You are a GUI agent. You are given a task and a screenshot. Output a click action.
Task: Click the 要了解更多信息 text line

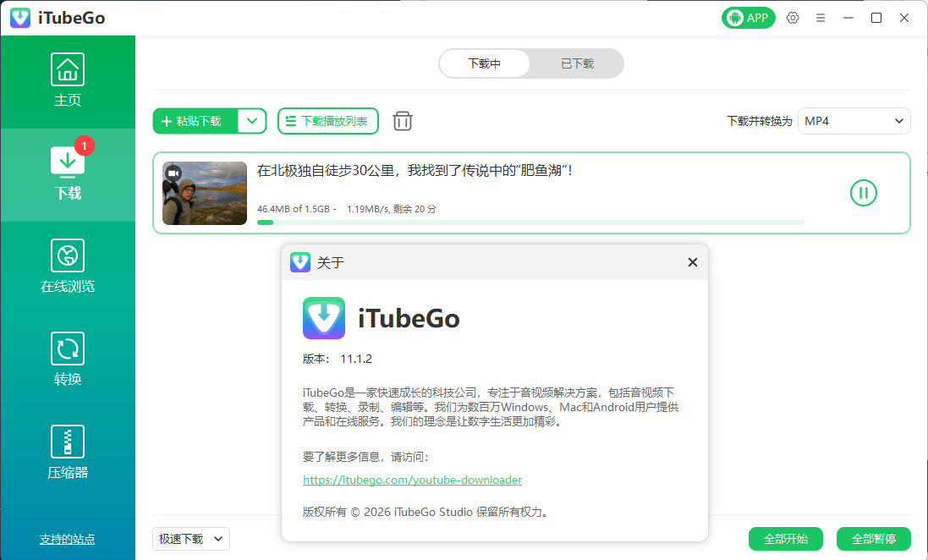pos(365,457)
